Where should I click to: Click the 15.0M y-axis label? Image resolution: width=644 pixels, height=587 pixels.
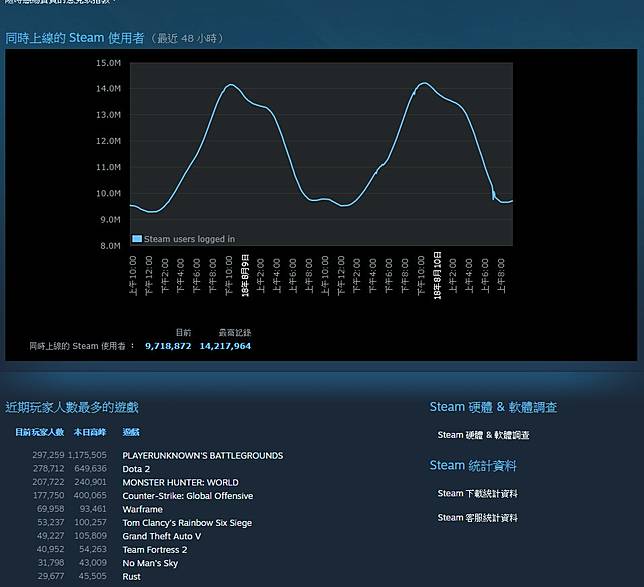pyautogui.click(x=108, y=63)
